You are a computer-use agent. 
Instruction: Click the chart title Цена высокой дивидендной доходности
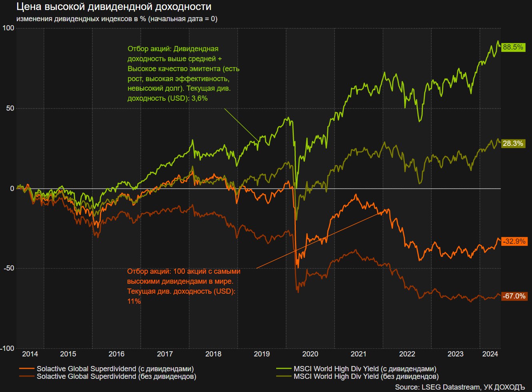tap(114, 7)
